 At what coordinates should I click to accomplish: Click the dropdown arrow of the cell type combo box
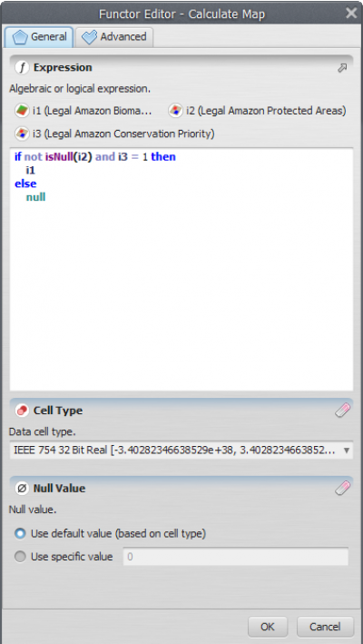[346, 451]
